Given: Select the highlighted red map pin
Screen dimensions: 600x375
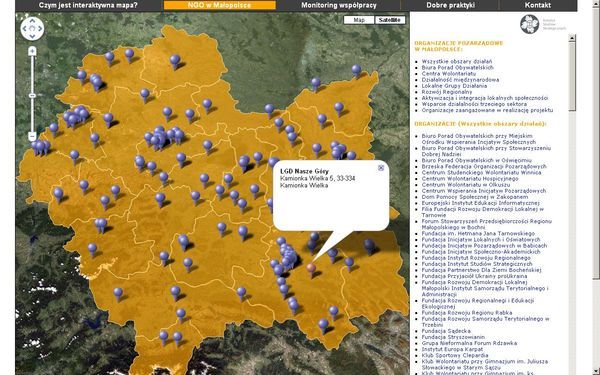Looking at the screenshot, I should click(311, 269).
